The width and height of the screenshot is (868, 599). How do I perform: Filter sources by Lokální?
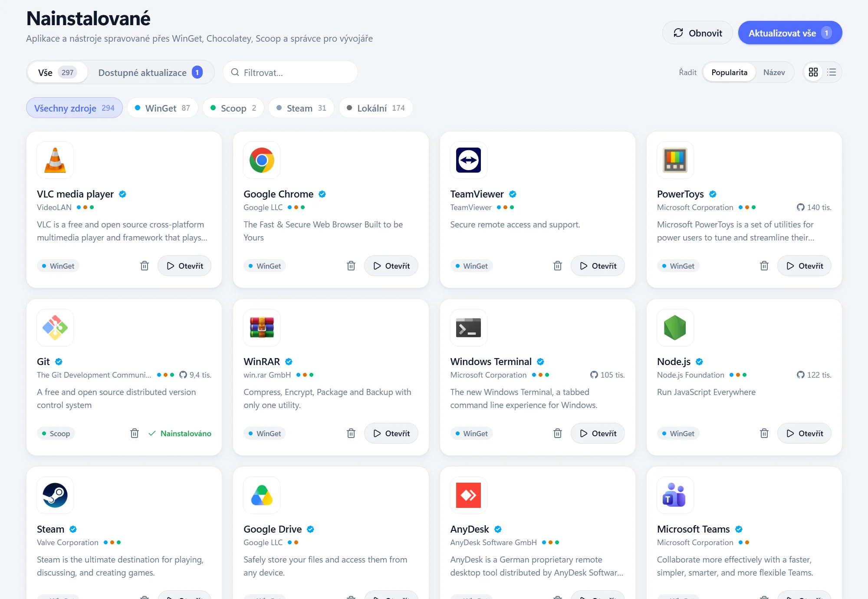coord(376,108)
